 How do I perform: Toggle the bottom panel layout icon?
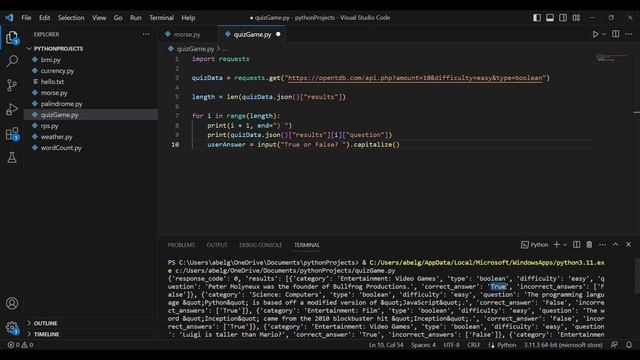[x=550, y=18]
